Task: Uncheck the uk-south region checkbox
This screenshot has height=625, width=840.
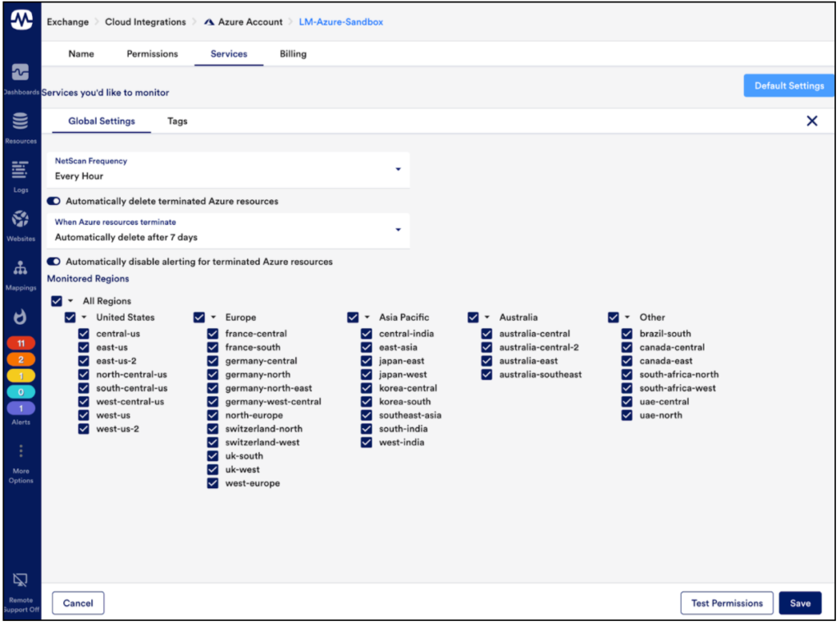Action: pos(212,456)
